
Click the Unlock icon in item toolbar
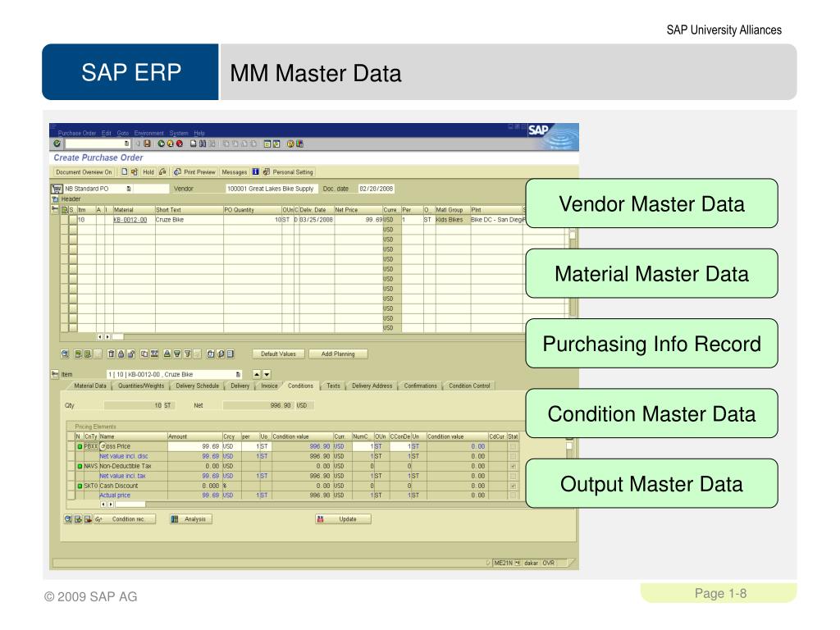click(130, 354)
